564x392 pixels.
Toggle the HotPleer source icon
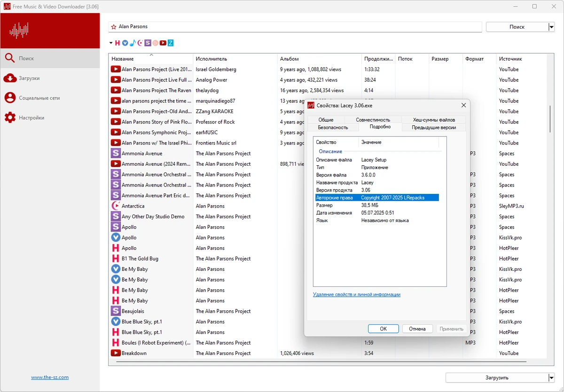[x=117, y=43]
